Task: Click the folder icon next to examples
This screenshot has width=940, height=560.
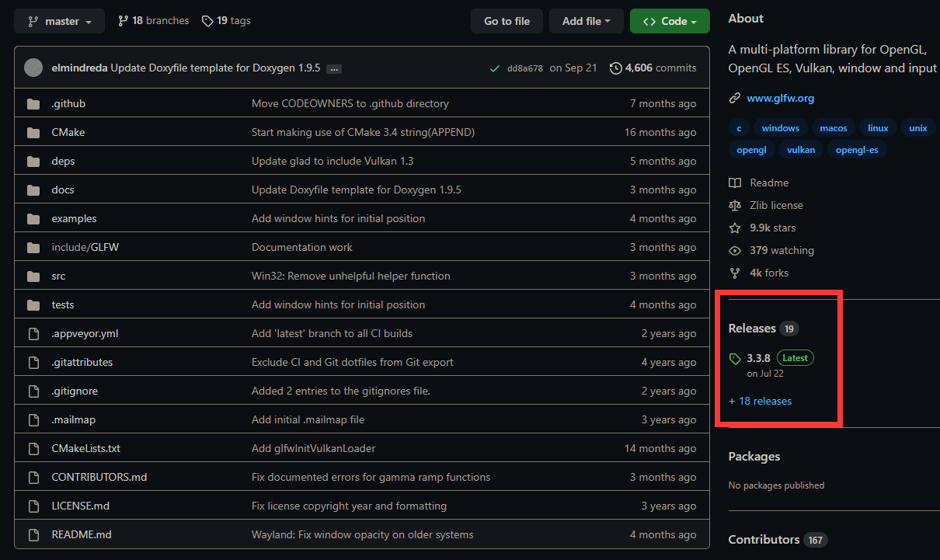Action: (33, 218)
